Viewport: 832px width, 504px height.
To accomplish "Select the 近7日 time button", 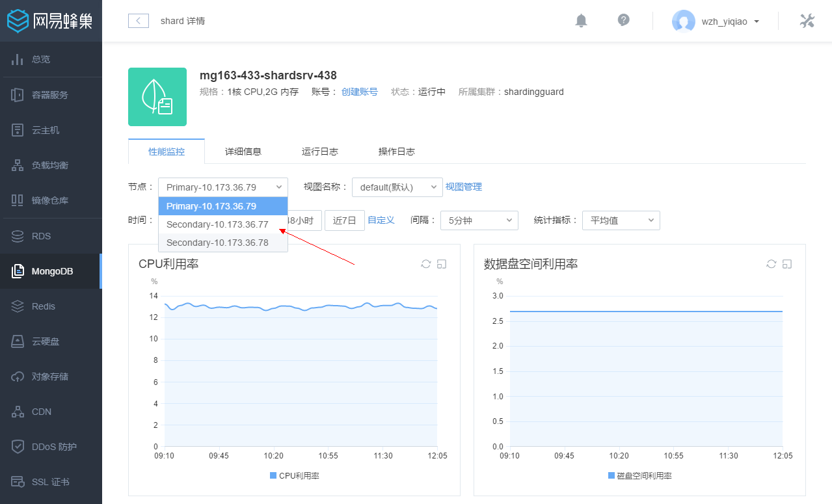I will [345, 220].
